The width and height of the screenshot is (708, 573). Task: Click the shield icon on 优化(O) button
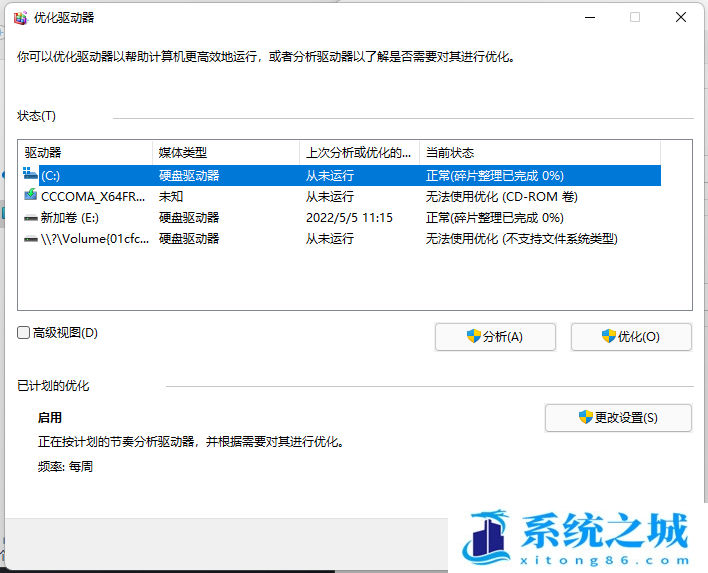(x=608, y=337)
